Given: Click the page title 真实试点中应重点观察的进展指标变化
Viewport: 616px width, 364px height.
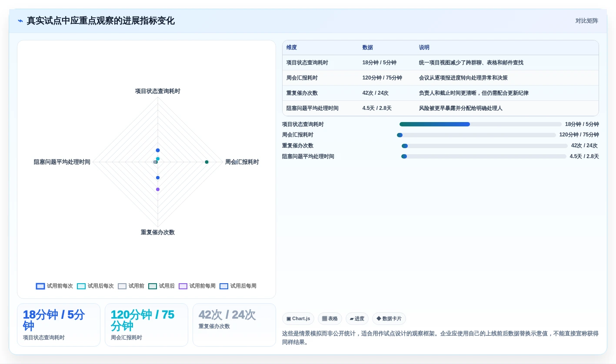Looking at the screenshot, I should pyautogui.click(x=101, y=21).
